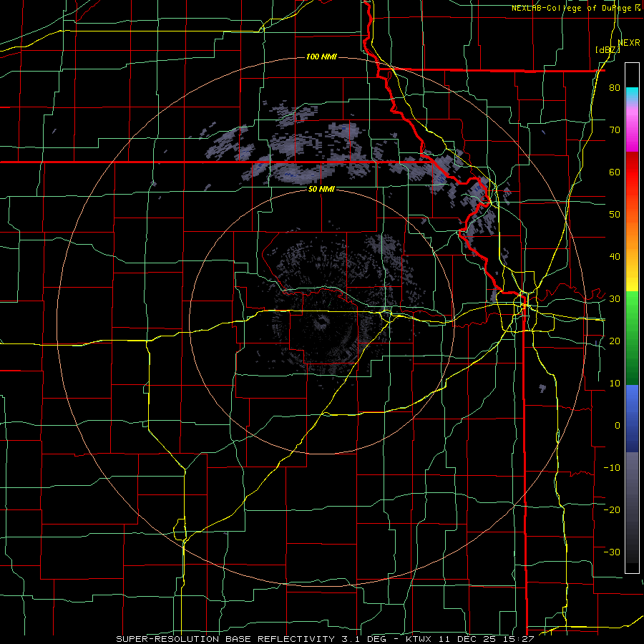Click the 100 NMI range ring label
This screenshot has width=644, height=644.
coord(321,57)
